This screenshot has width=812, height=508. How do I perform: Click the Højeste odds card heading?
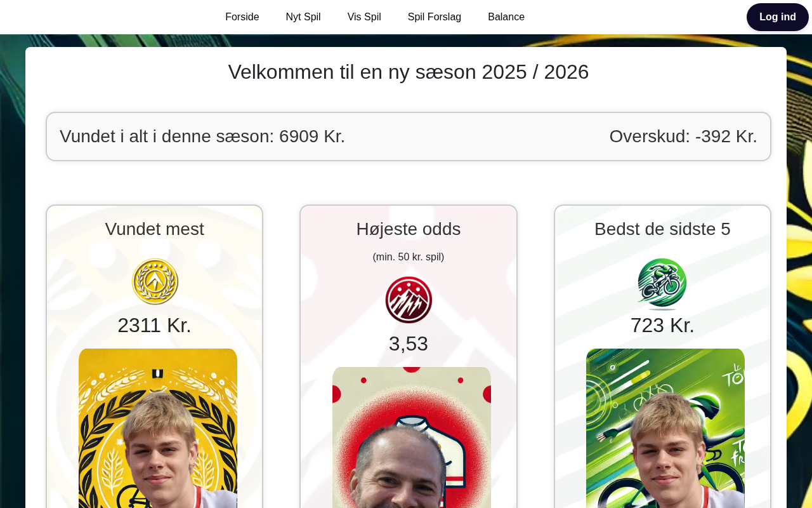(x=409, y=229)
